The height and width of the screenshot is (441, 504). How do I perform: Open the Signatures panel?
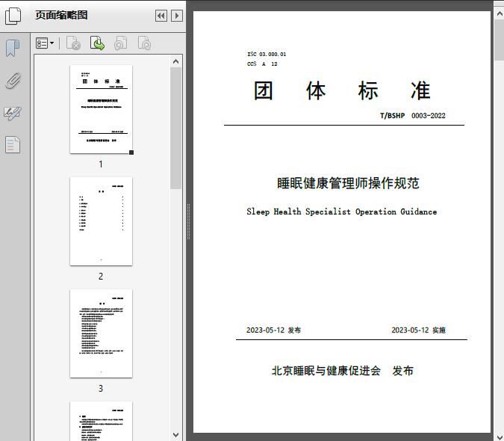pos(13,113)
